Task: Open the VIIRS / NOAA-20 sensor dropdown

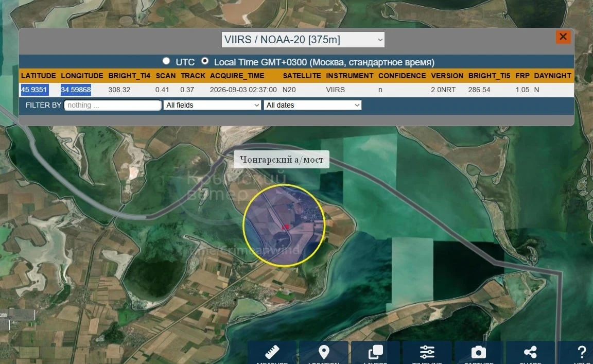Action: point(303,39)
